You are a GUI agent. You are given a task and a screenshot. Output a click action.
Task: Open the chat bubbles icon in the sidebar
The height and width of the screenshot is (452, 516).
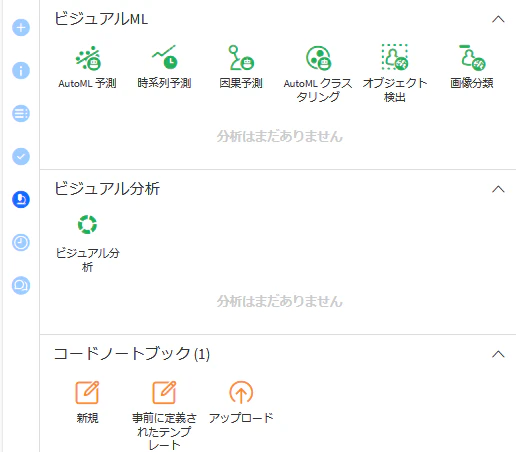pos(21,285)
